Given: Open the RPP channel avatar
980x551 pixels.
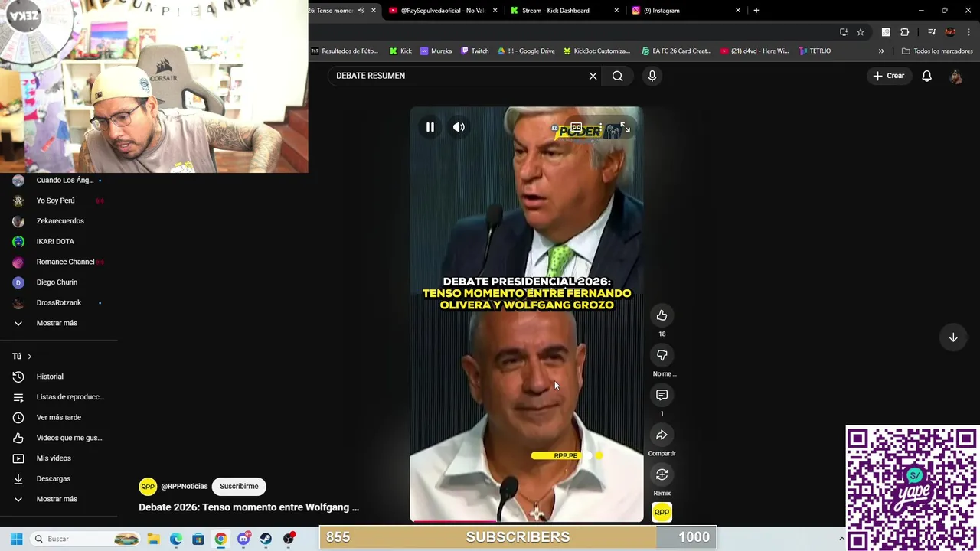Looking at the screenshot, I should pyautogui.click(x=148, y=486).
